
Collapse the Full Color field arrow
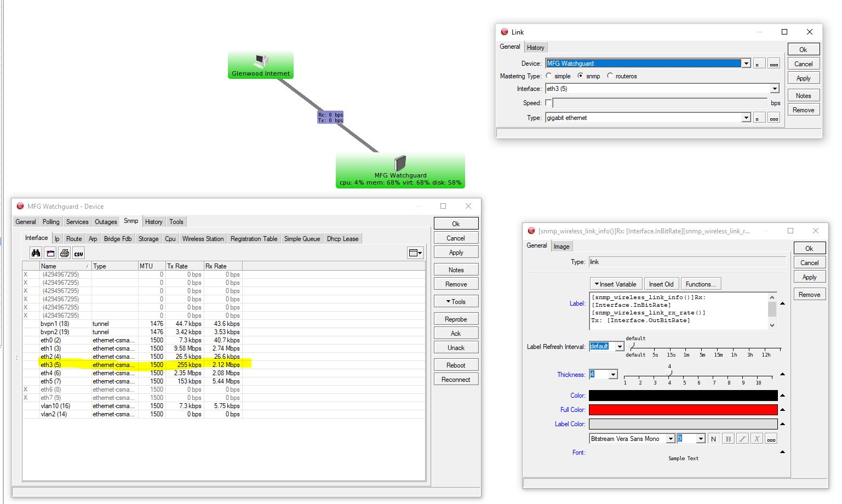(782, 410)
